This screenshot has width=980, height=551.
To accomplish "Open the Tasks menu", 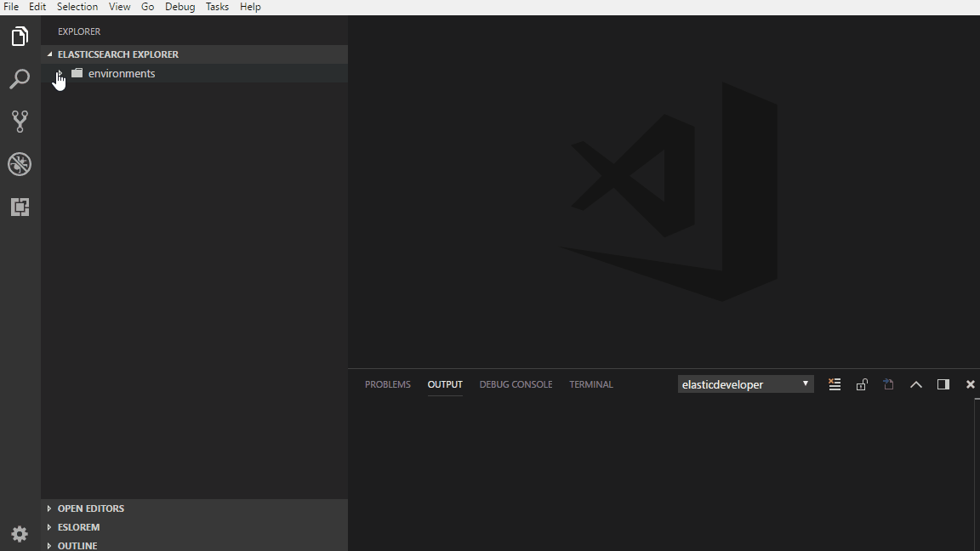I will point(217,7).
